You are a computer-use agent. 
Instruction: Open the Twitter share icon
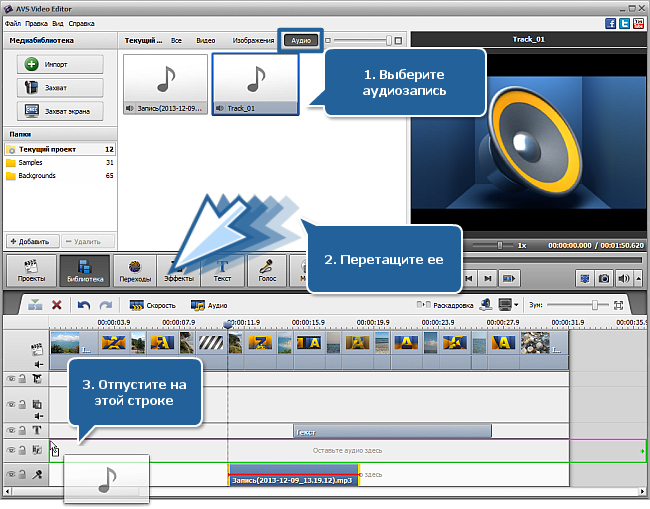point(624,23)
